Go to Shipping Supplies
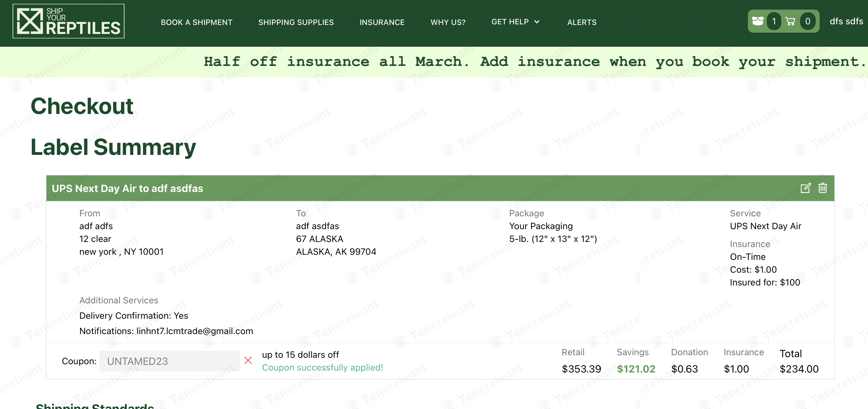The image size is (868, 409). (x=296, y=22)
